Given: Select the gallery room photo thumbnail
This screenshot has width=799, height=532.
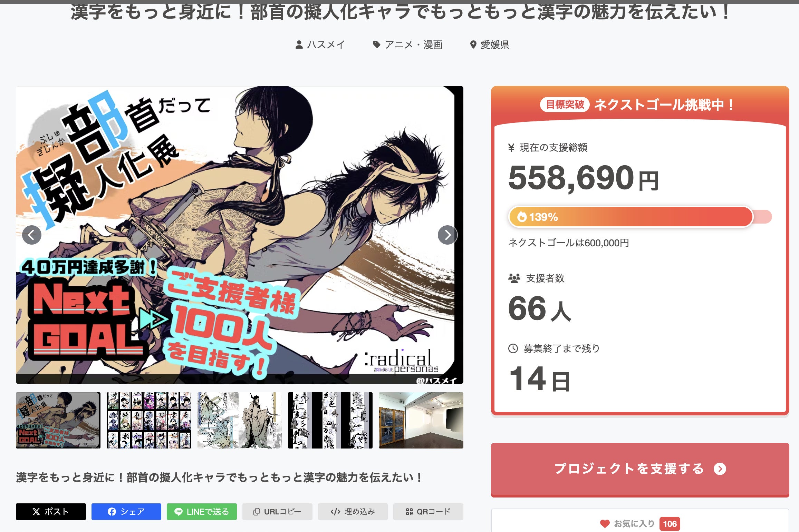Looking at the screenshot, I should pos(421,420).
